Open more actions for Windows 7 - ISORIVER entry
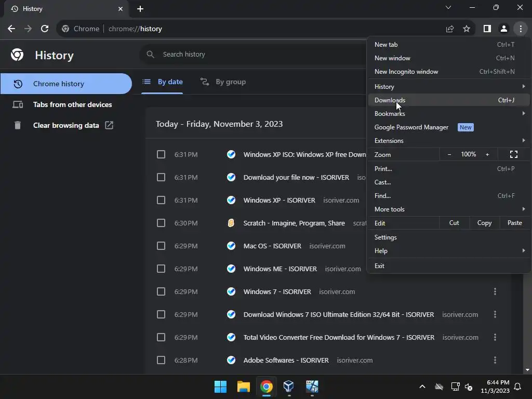The image size is (532, 399). click(495, 291)
